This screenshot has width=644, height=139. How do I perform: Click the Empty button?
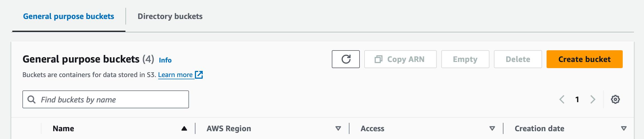coord(465,59)
